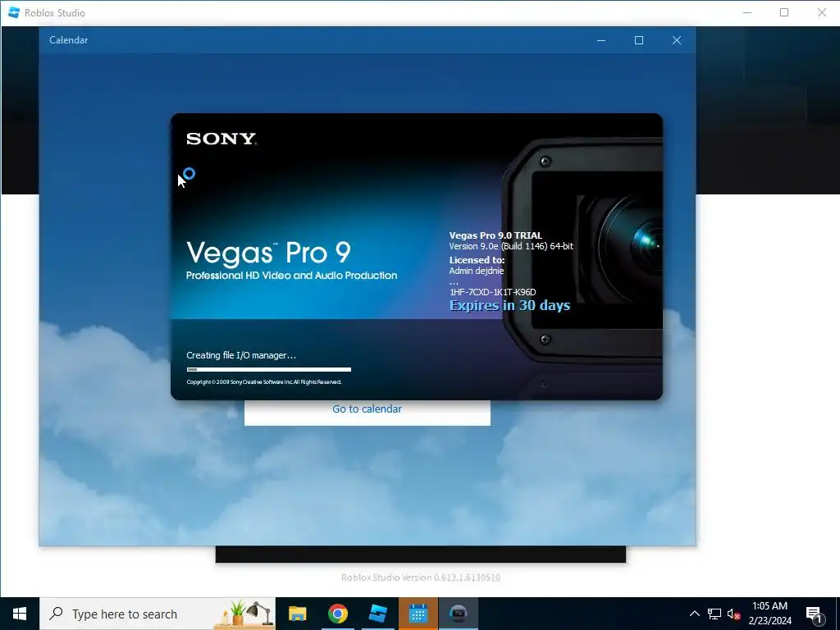Close the Roblox Studio window
Viewport: 840px width, 630px height.
[822, 12]
